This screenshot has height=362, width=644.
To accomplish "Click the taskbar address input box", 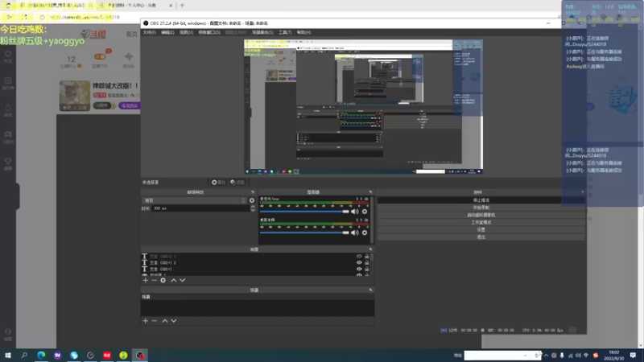I will pos(493,356).
